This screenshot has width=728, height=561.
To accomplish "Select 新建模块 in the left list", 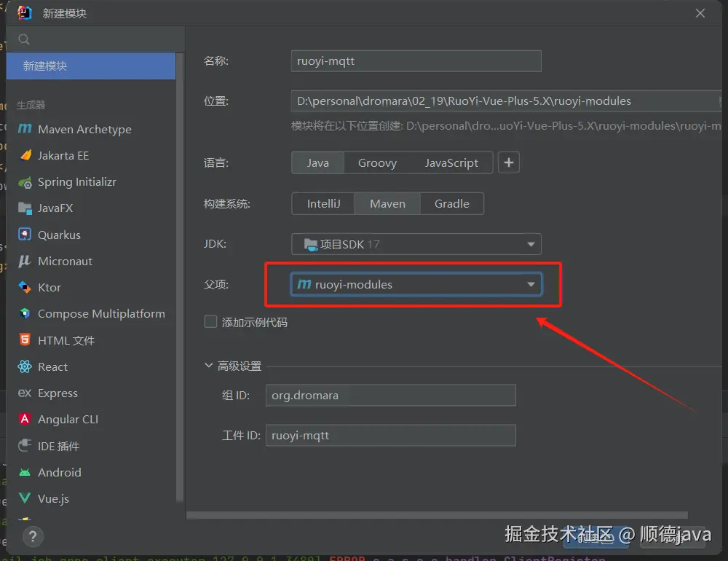I will tap(91, 66).
